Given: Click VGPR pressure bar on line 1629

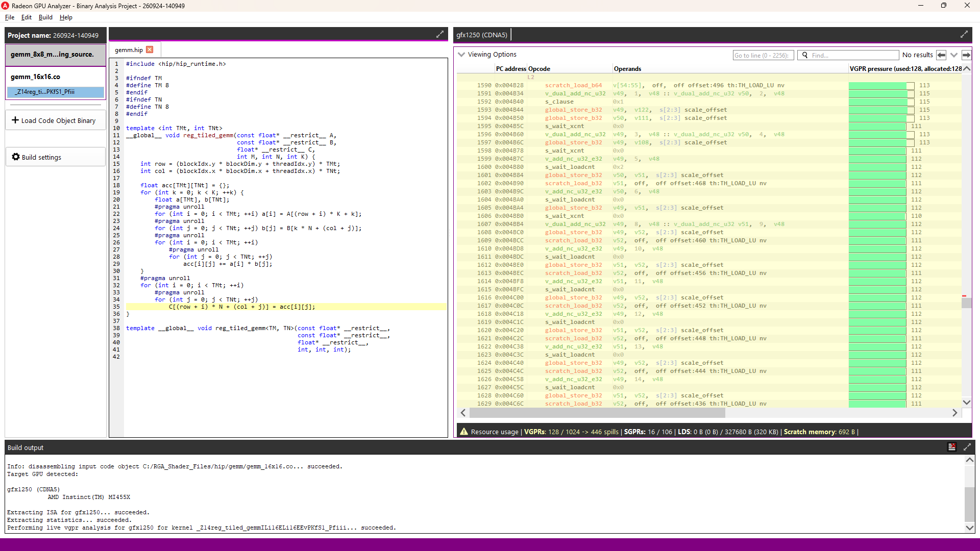Looking at the screenshot, I should [x=877, y=404].
